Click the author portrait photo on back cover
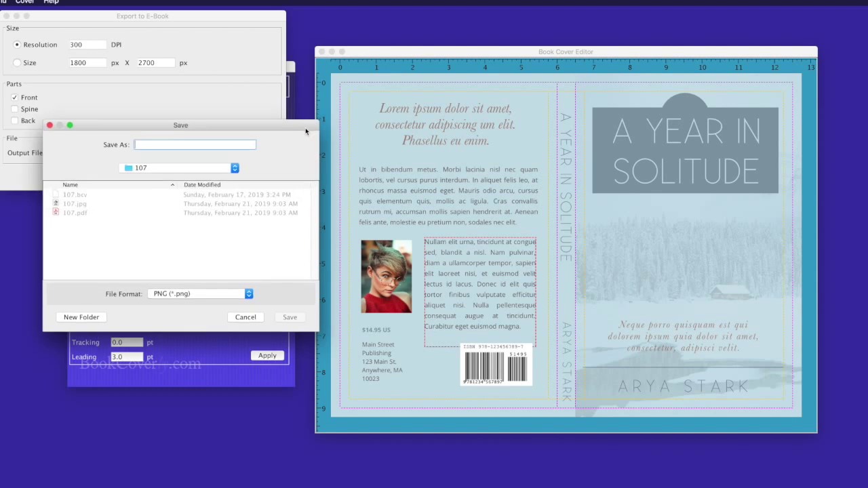The width and height of the screenshot is (868, 488). click(386, 276)
